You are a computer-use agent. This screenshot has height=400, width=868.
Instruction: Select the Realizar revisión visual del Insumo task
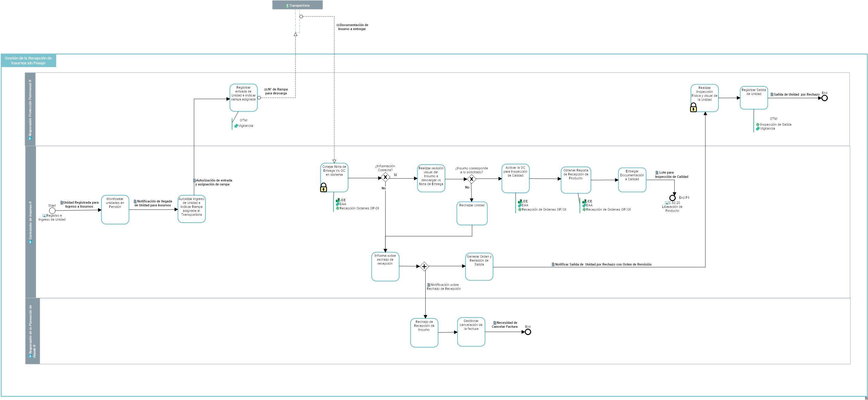click(431, 178)
